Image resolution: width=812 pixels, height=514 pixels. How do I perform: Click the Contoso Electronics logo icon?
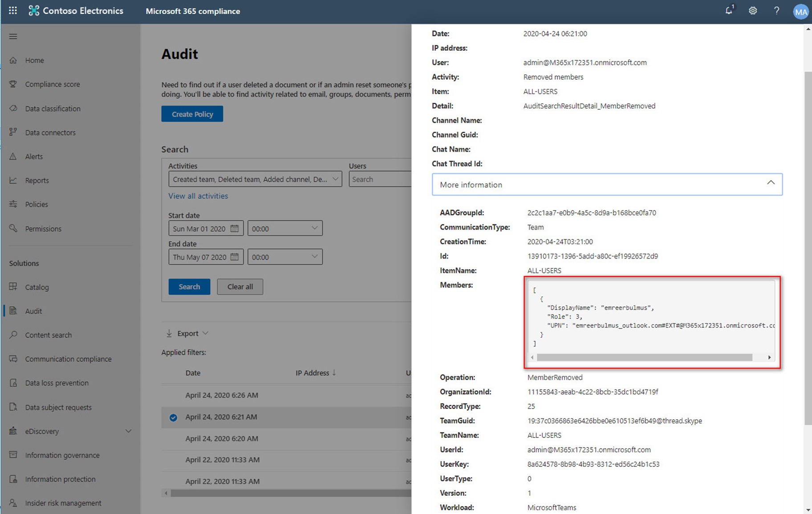tap(34, 11)
